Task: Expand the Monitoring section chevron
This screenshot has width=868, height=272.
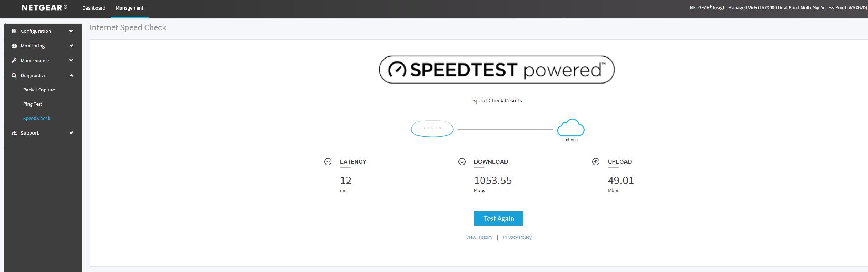Action: coord(71,46)
